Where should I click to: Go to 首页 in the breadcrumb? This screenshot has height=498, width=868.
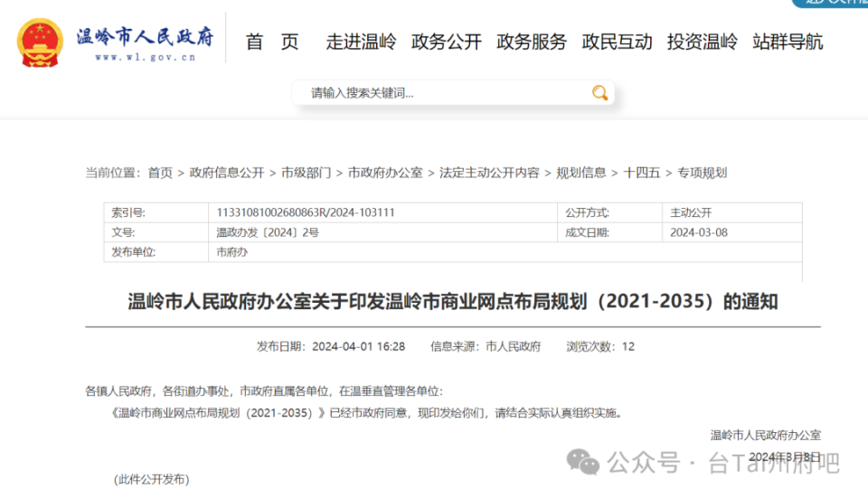[x=161, y=173]
